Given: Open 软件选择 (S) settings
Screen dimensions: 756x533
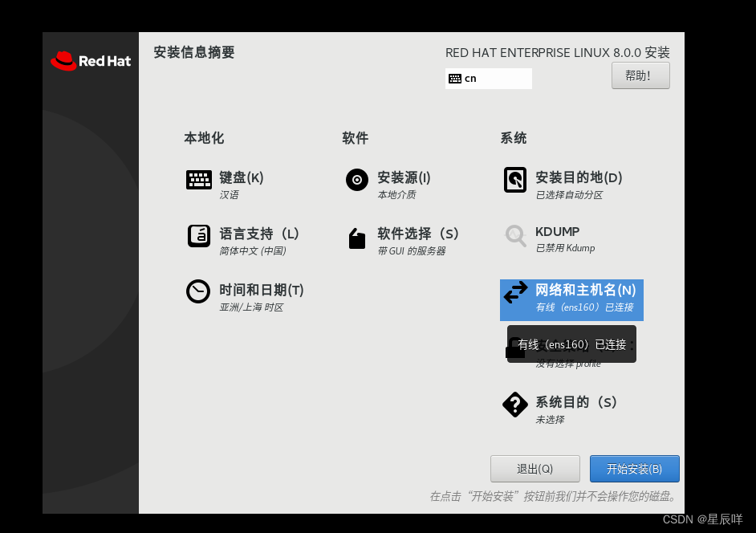Looking at the screenshot, I should (418, 234).
